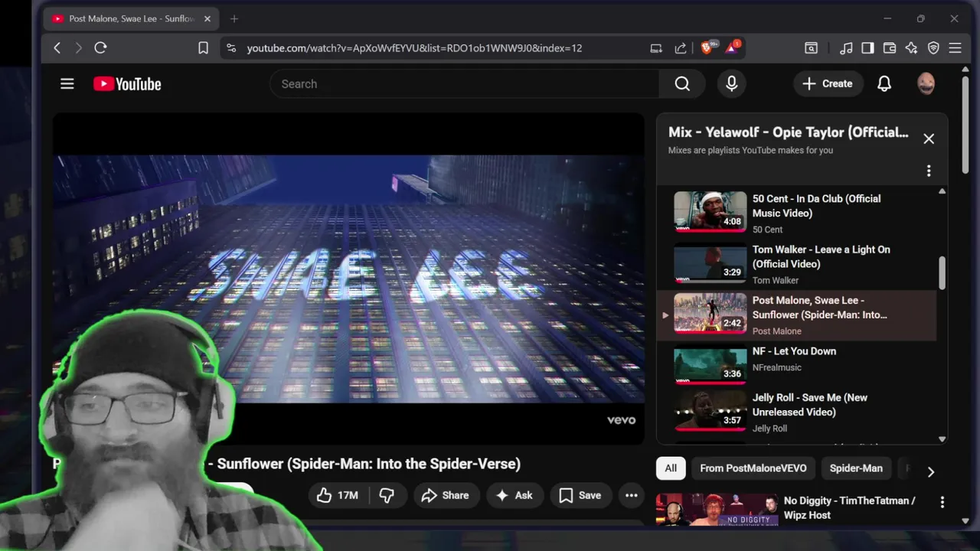Play 50 Cent - In Da Club
Viewport: 980px width, 551px height.
(x=796, y=213)
